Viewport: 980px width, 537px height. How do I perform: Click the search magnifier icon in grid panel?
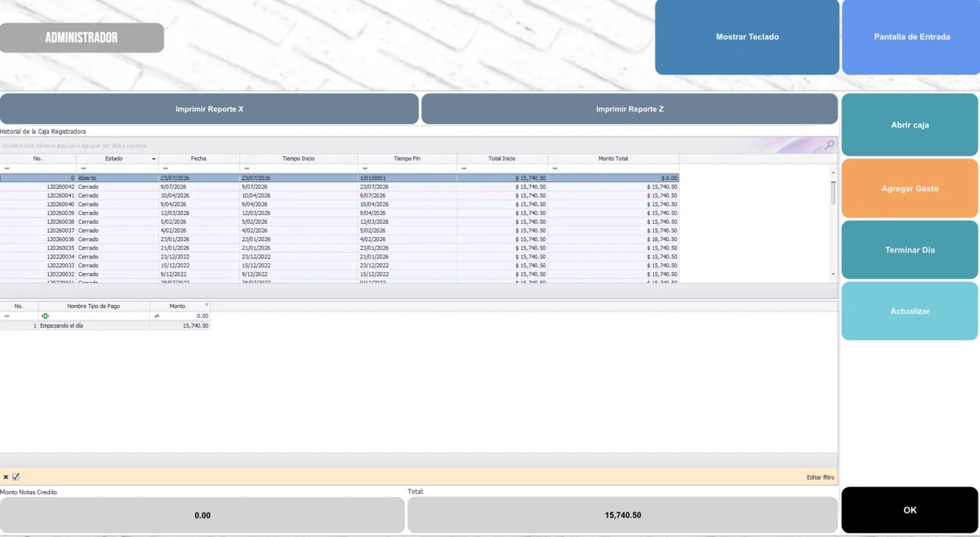click(829, 145)
